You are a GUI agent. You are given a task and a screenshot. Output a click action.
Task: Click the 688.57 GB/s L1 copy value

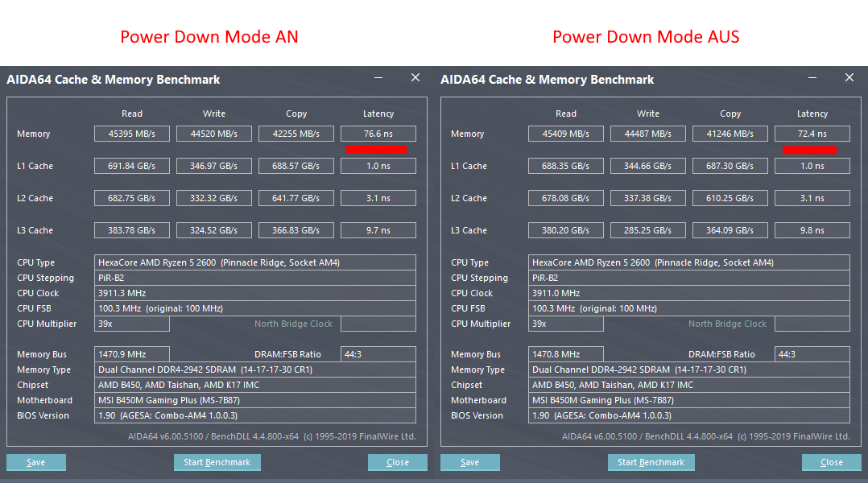[296, 166]
